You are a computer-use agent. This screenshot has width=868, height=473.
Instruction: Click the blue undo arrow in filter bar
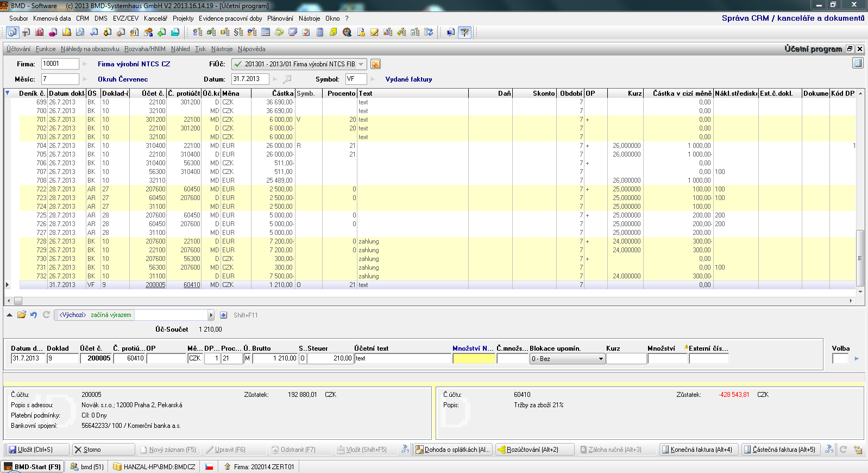click(x=34, y=315)
